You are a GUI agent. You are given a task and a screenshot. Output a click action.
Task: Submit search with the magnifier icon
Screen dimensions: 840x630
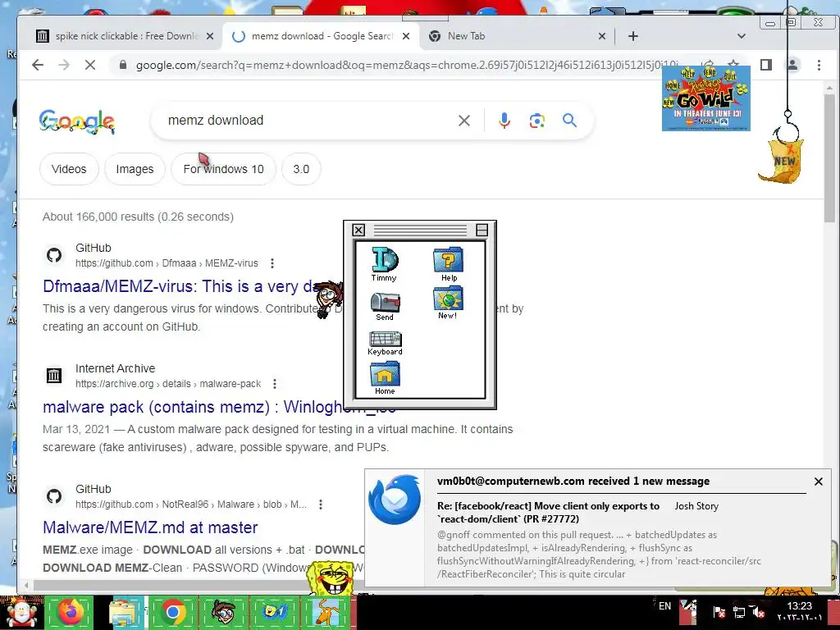[x=569, y=121]
